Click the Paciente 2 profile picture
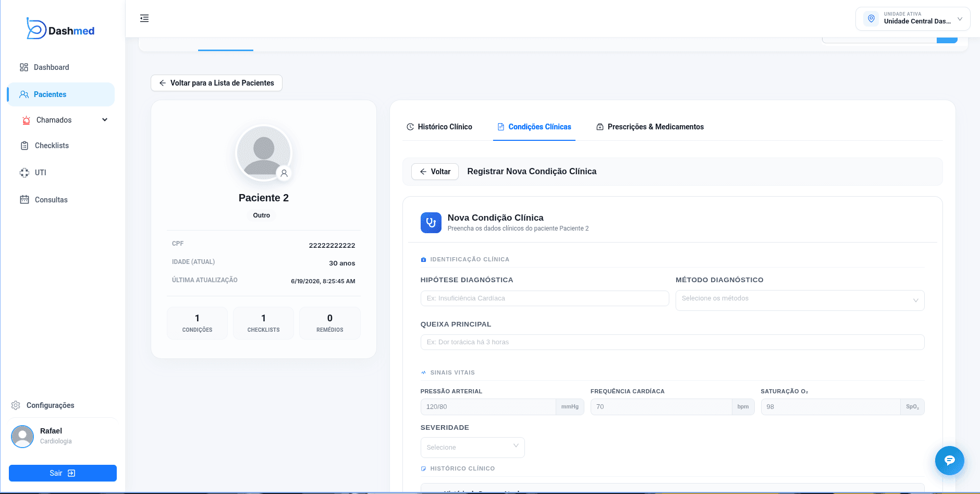The image size is (980, 494). 264,153
